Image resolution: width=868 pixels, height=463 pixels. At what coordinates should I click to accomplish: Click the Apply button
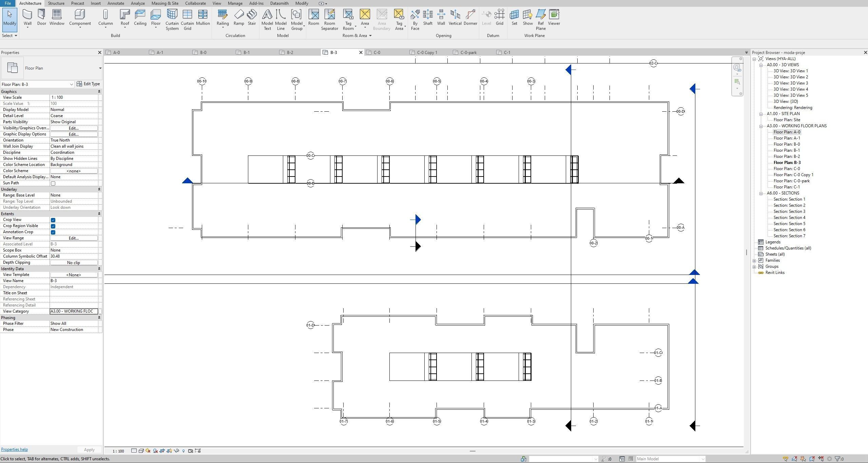pos(89,449)
